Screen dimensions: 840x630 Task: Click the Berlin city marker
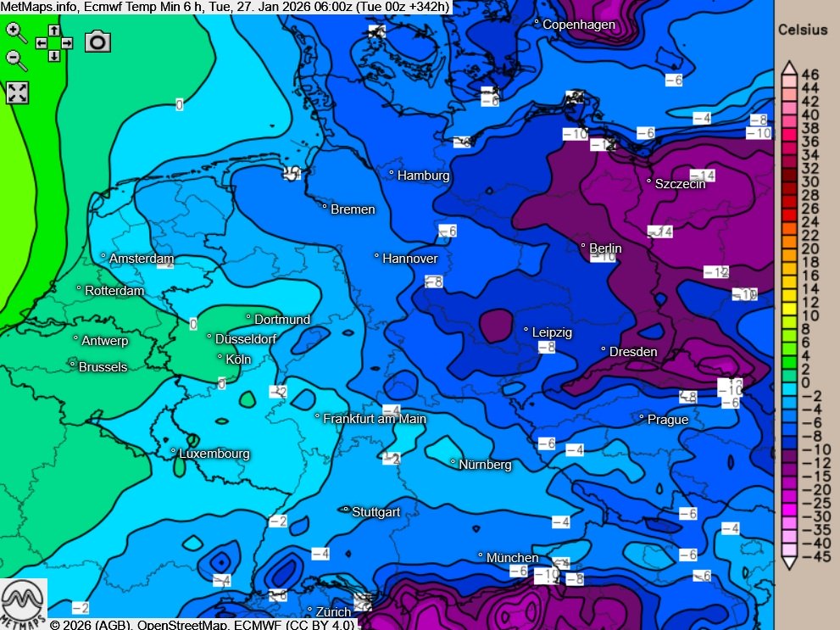(x=584, y=247)
